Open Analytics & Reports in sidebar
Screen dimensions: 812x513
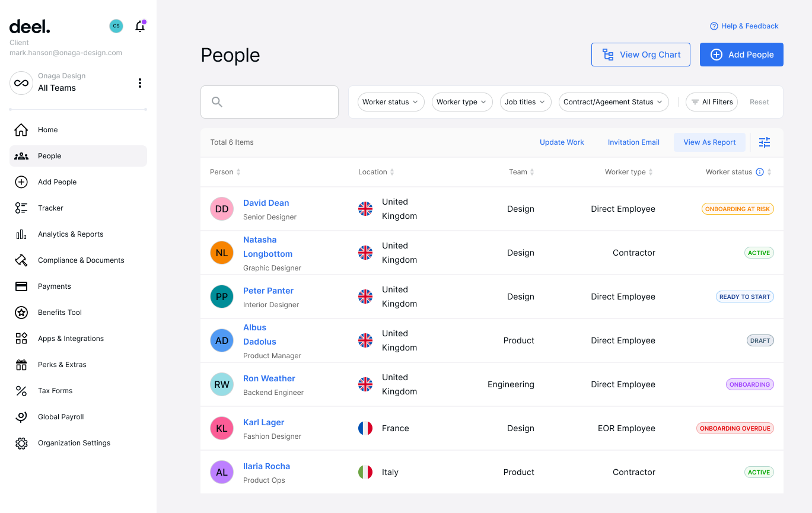pos(21,234)
